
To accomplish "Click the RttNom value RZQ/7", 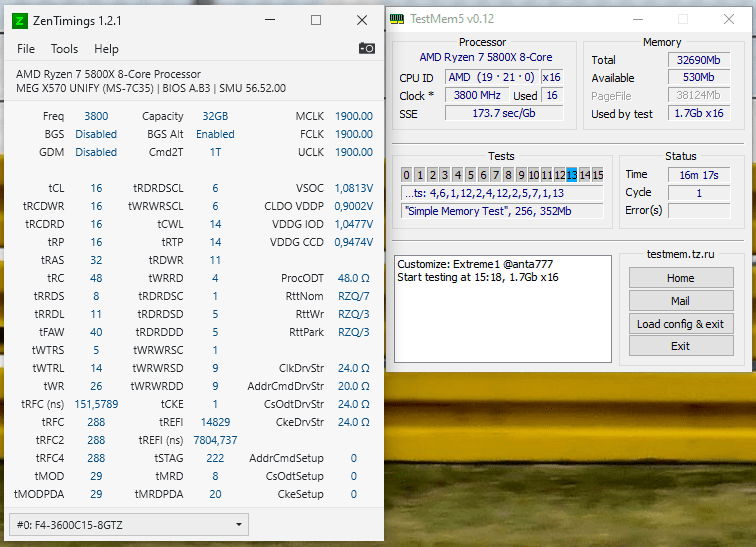I will click(353, 296).
